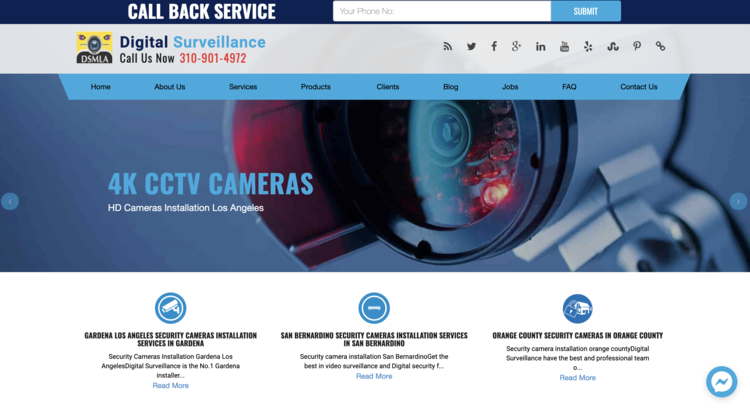Launch the Messenger chat bubble
Viewport: 750px width, 410px height.
click(721, 381)
